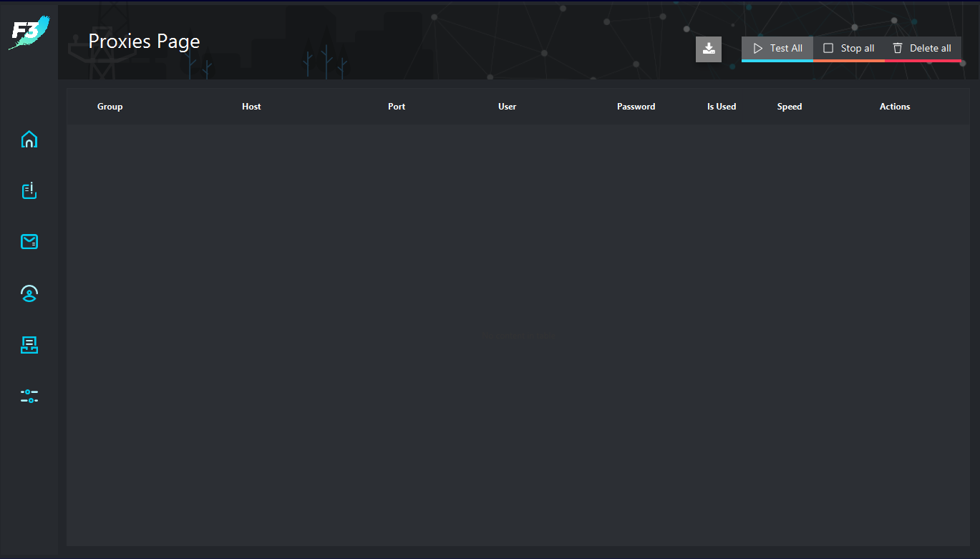
Task: Open the profiles person icon in sidebar
Action: tap(29, 293)
